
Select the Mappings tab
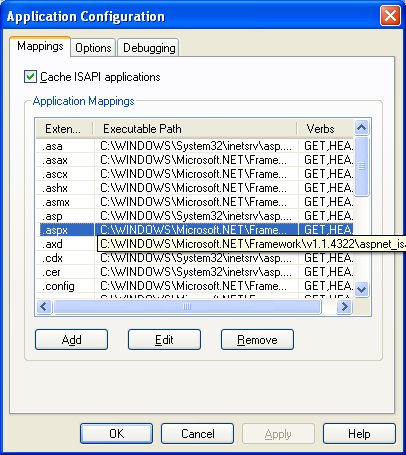click(x=40, y=46)
